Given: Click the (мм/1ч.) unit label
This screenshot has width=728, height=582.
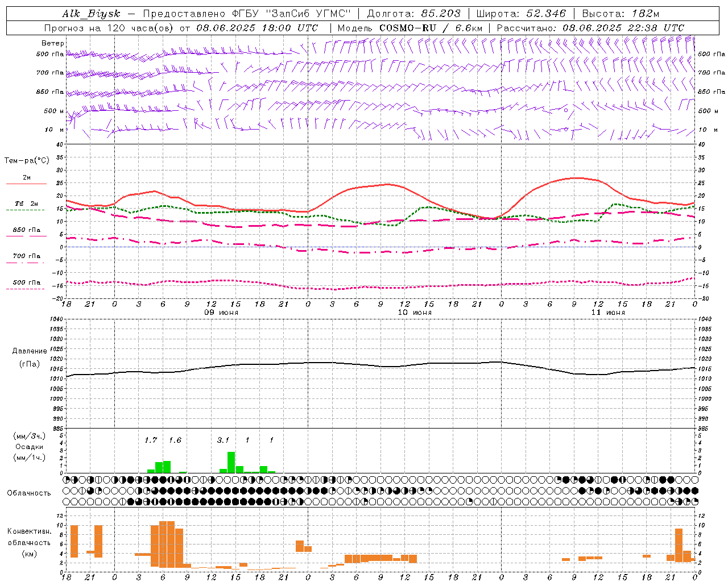Looking at the screenshot, I should click(30, 458).
